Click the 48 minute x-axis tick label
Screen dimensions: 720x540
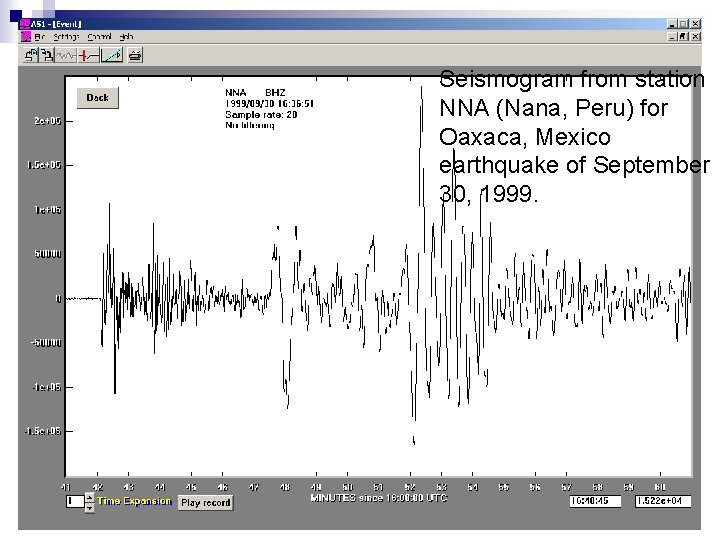click(285, 487)
